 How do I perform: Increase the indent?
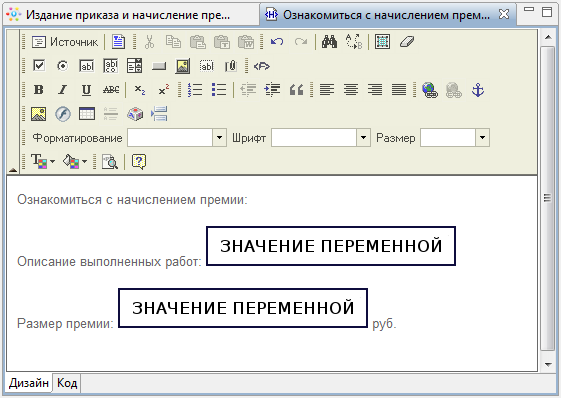[x=272, y=90]
